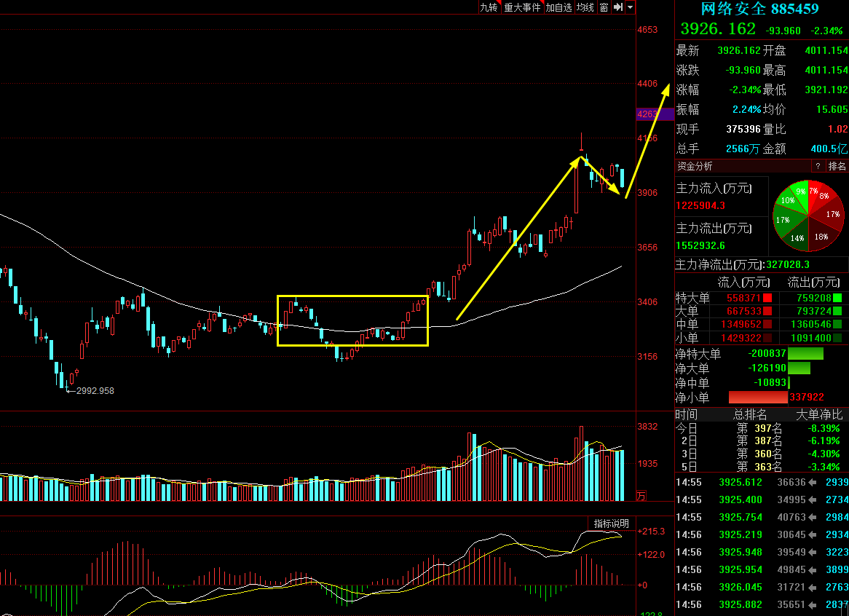Open the 排名 ranking tab
The image size is (849, 616).
pyautogui.click(x=837, y=166)
